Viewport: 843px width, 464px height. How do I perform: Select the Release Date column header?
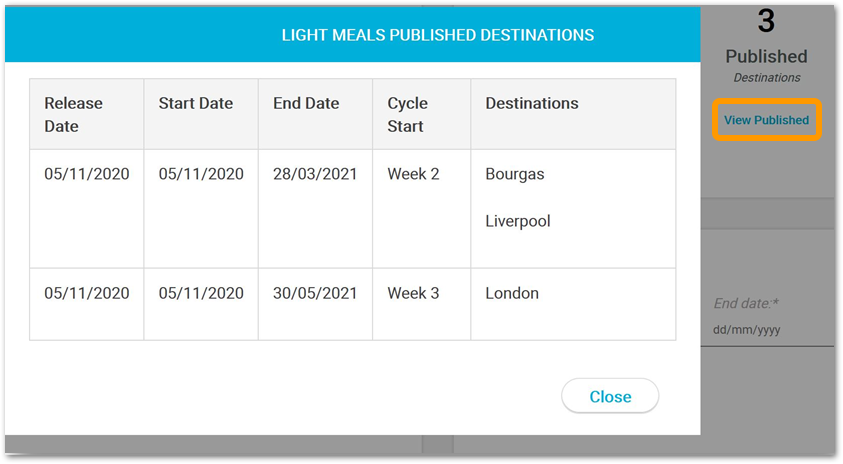coord(87,115)
